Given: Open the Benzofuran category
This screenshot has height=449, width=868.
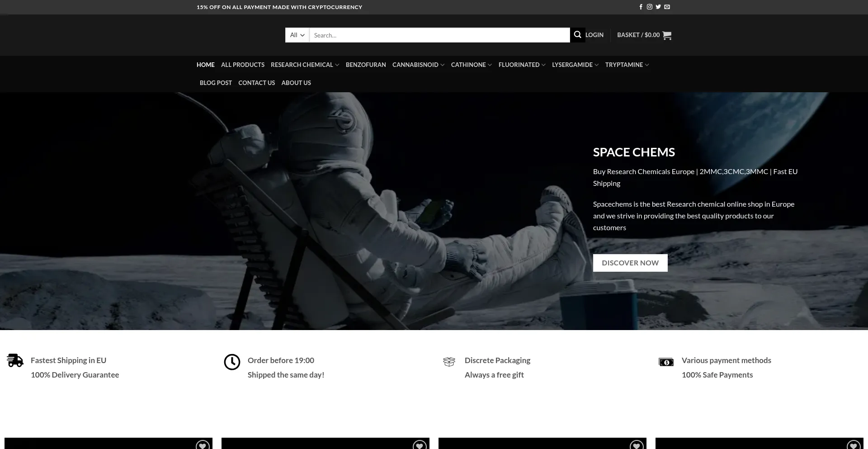Looking at the screenshot, I should [x=366, y=65].
